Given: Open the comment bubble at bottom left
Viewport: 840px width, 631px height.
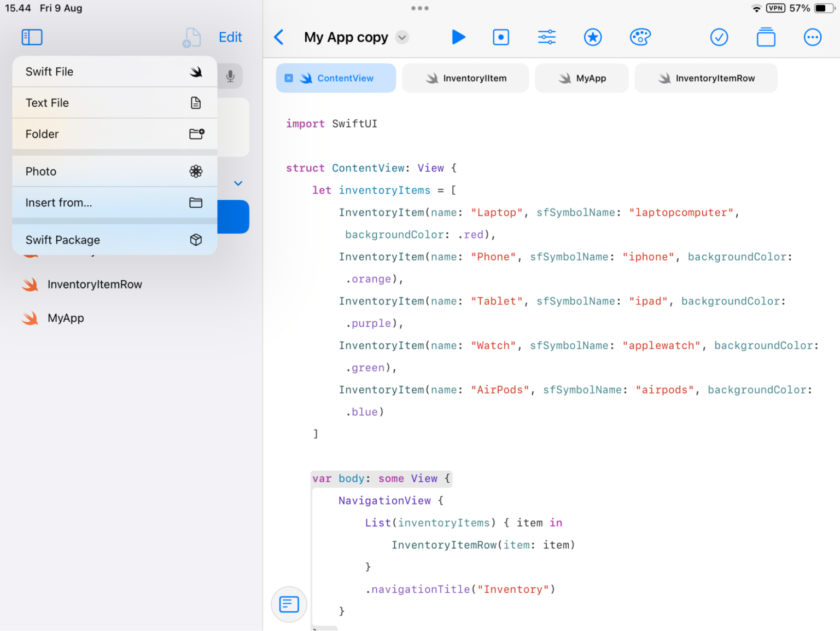Looking at the screenshot, I should pyautogui.click(x=289, y=604).
